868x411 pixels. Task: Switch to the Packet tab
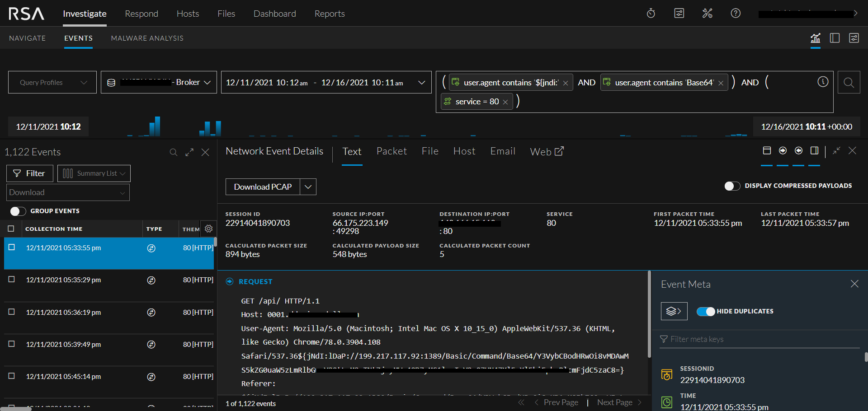[x=392, y=151]
